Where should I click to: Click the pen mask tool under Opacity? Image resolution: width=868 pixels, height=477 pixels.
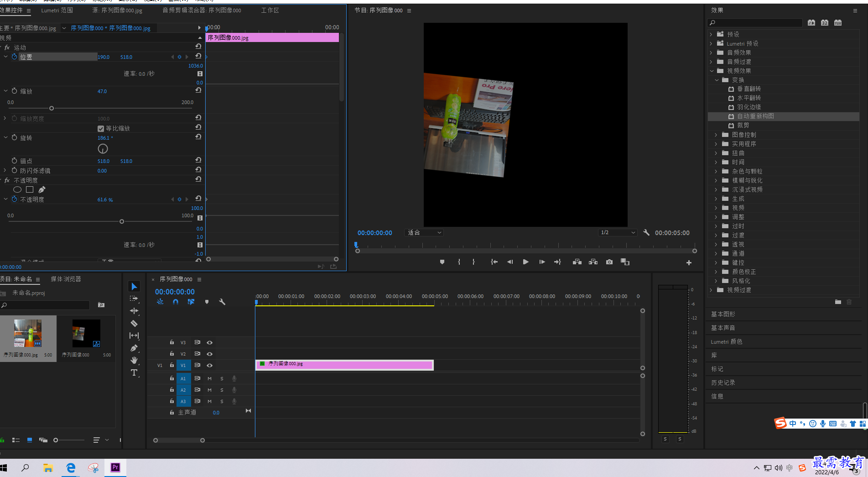pos(42,189)
